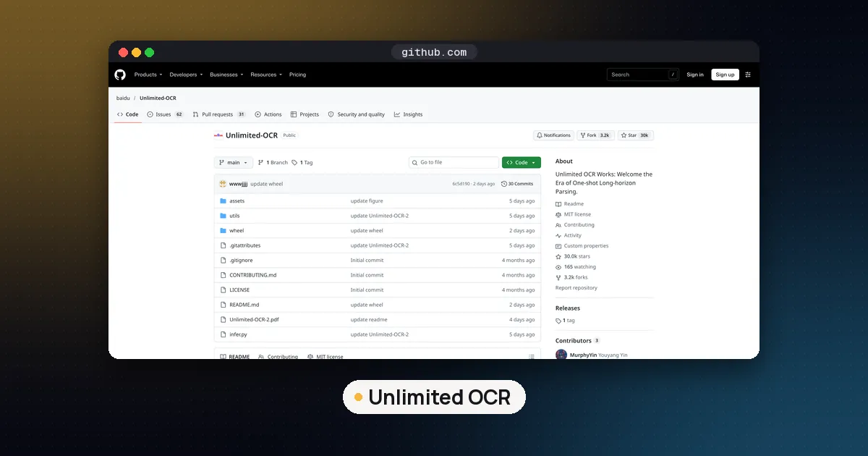Open Unlimited-OCR breadcrumb link
The width and height of the screenshot is (868, 456).
(x=158, y=98)
